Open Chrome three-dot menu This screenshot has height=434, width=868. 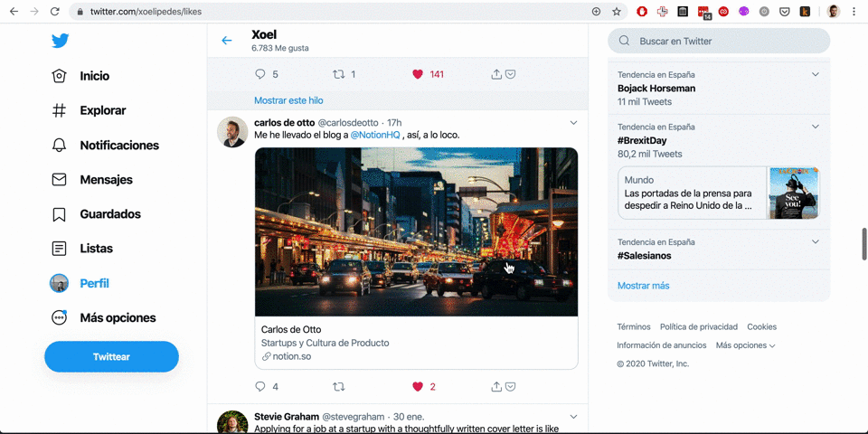[854, 11]
